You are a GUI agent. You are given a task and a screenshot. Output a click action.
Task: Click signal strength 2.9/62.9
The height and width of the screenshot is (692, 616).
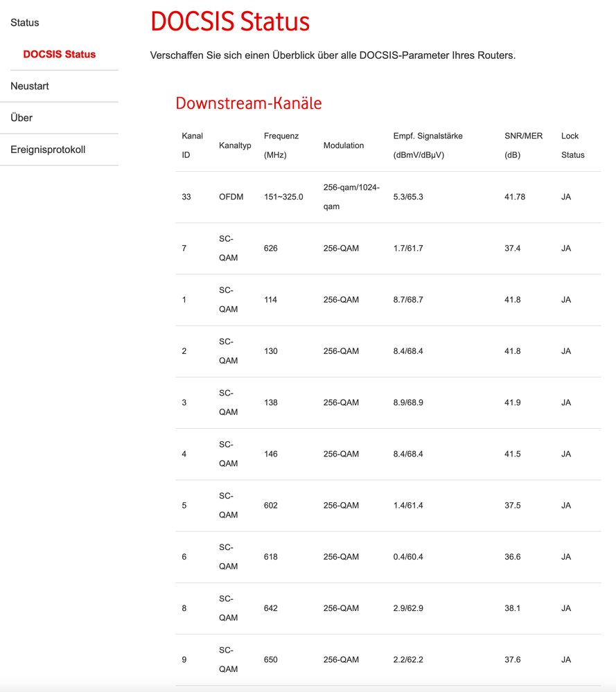point(408,608)
